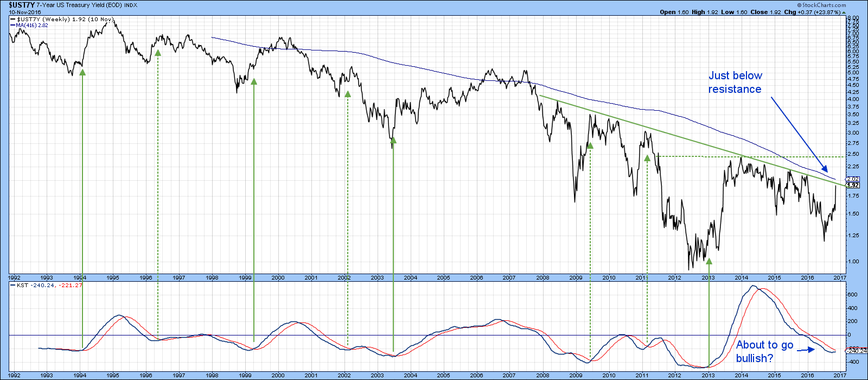The image size is (868, 380).
Task: Click the 1.92 last price tag
Action: [853, 186]
